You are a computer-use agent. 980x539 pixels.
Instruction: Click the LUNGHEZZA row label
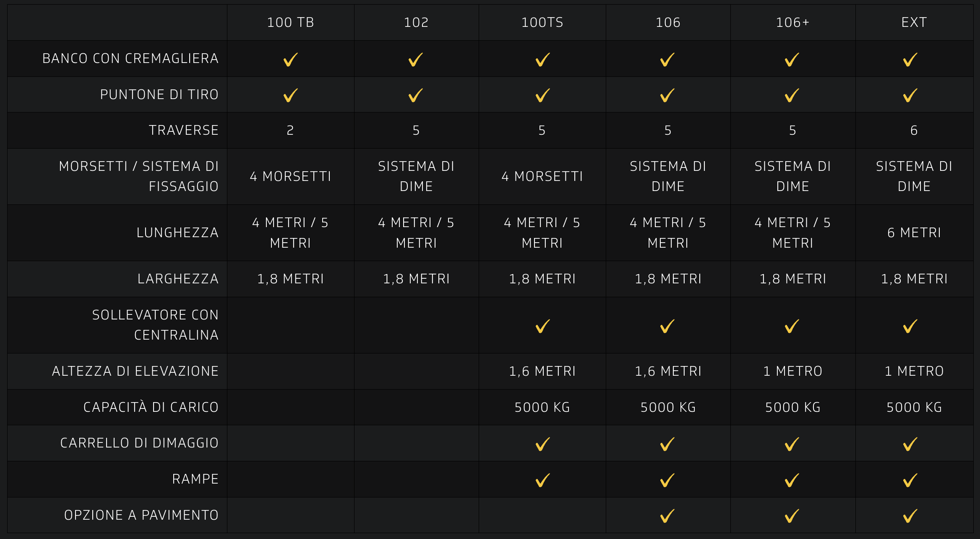point(177,233)
